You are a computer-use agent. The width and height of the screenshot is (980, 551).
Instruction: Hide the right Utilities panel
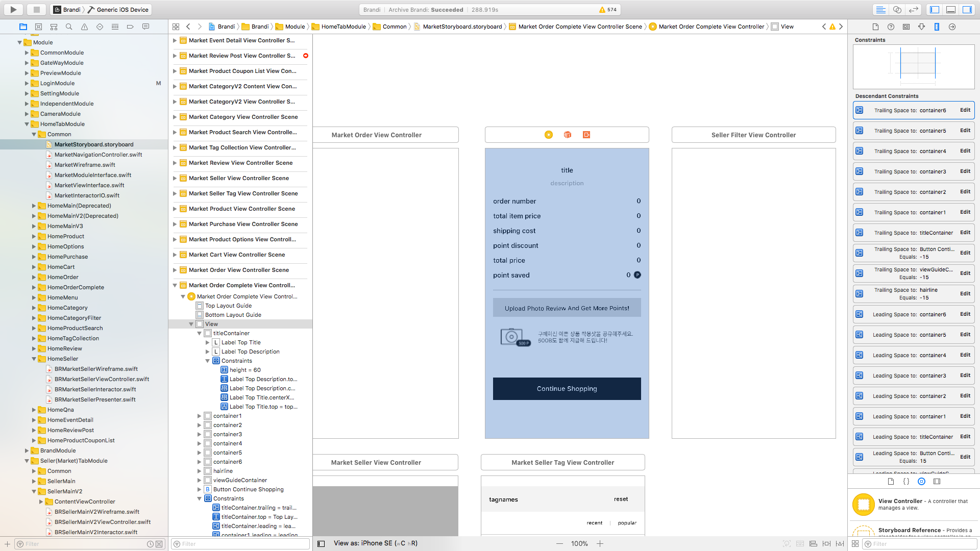click(967, 9)
